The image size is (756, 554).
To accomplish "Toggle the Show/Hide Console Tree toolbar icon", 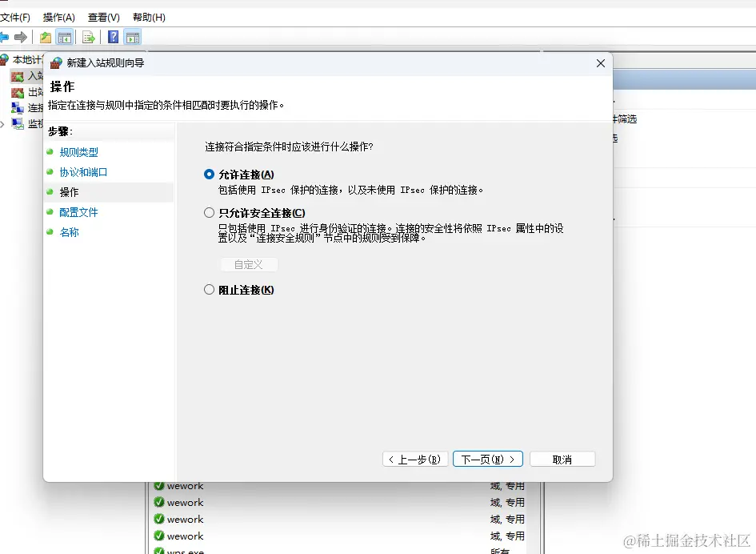I will tap(65, 37).
